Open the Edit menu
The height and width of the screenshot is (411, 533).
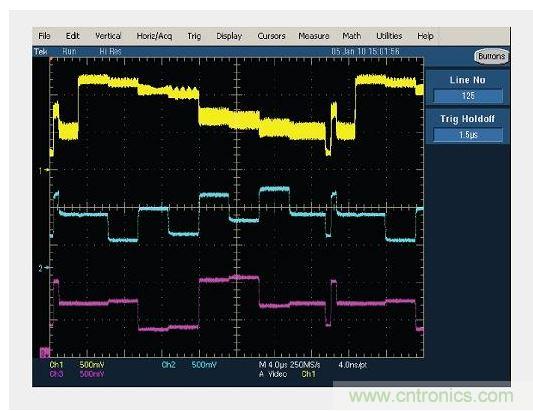point(72,36)
